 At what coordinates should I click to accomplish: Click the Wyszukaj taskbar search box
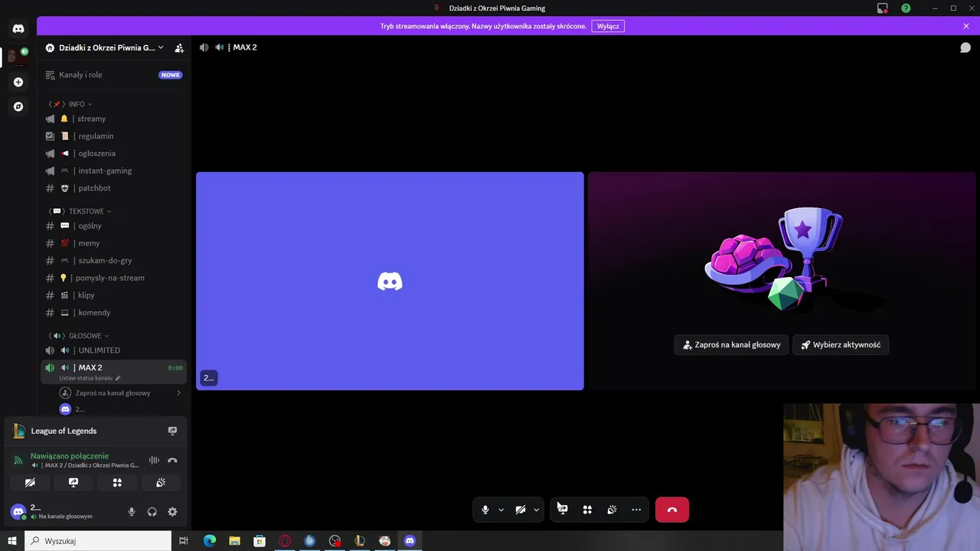[x=99, y=541]
